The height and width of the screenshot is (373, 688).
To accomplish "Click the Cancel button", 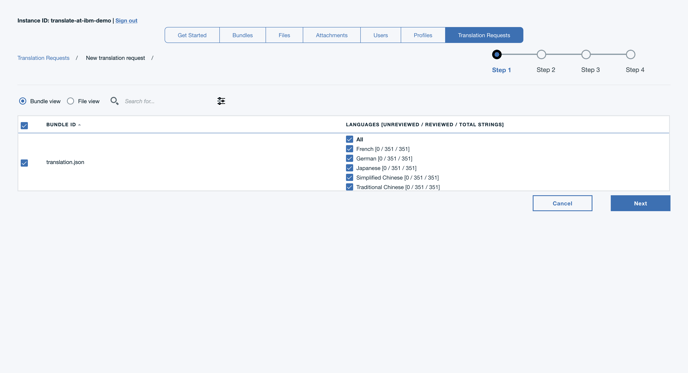I will pos(562,203).
